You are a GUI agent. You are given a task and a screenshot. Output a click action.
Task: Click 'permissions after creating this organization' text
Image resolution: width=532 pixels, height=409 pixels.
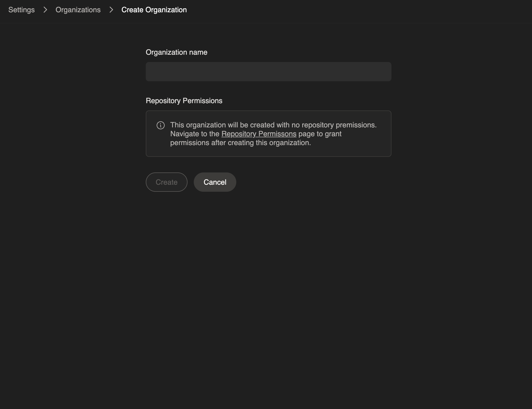[240, 143]
